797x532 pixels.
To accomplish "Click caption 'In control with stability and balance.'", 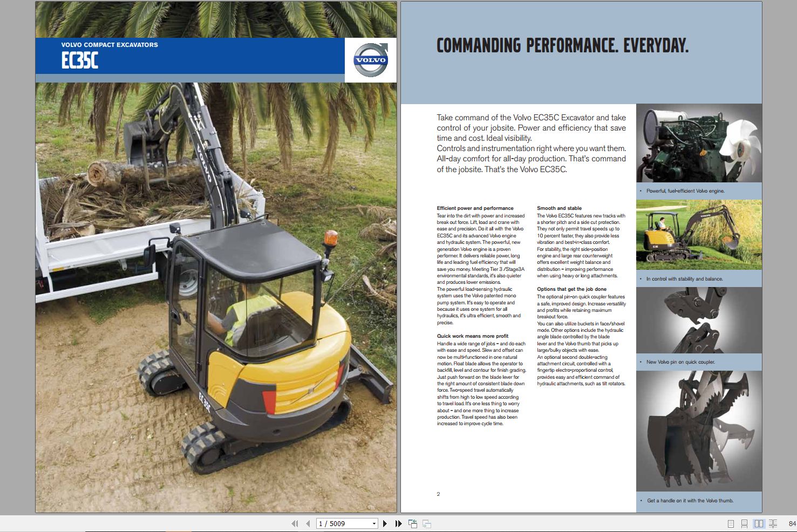I will point(684,279).
